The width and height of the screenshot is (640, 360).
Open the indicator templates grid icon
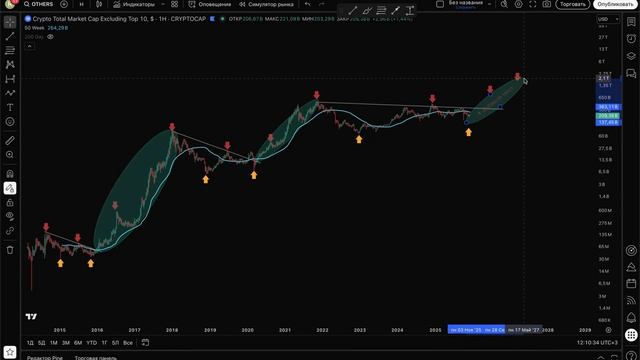pos(175,4)
